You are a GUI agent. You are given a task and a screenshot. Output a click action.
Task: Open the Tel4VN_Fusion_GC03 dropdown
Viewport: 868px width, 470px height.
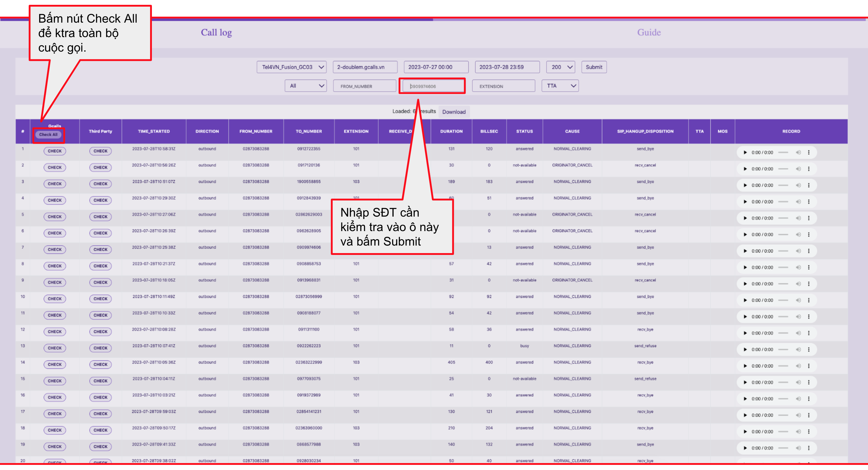(x=291, y=67)
